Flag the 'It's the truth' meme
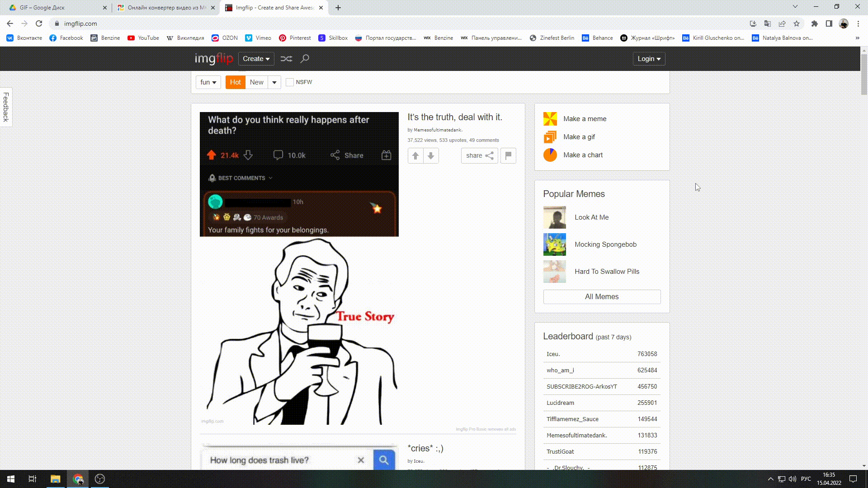Screen dimensions: 868x488 [508, 155]
